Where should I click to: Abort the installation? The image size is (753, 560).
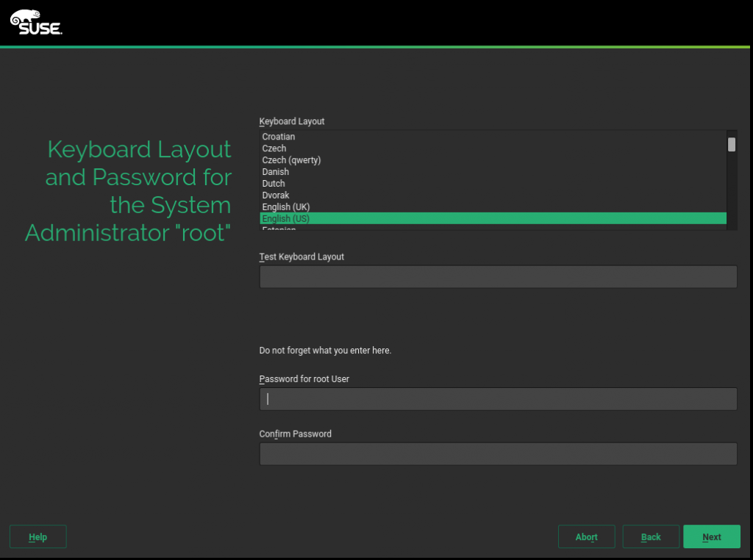point(586,536)
